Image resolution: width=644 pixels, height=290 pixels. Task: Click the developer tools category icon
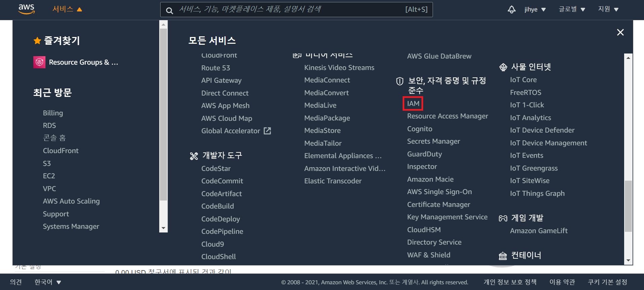(194, 156)
